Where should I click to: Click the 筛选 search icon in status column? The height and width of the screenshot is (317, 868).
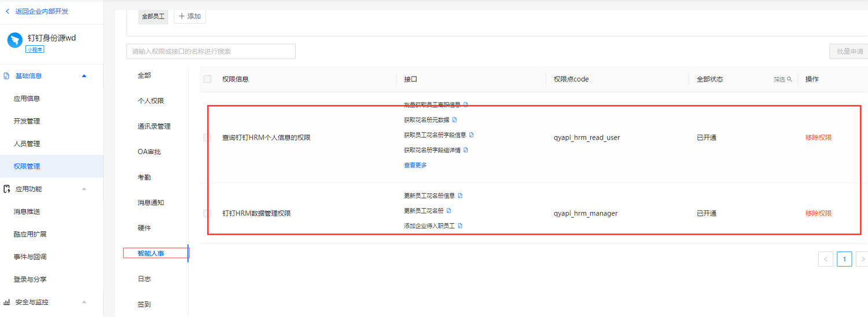(x=789, y=79)
